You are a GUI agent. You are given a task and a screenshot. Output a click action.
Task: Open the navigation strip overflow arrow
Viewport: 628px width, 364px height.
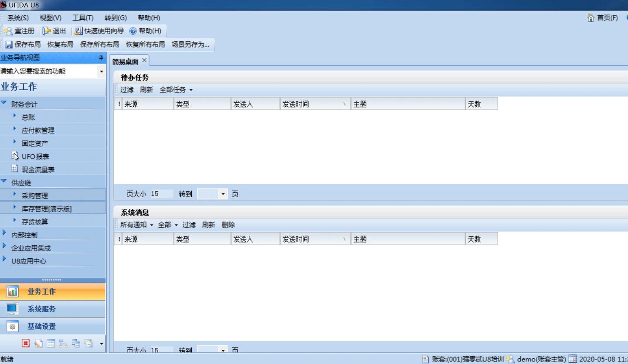tap(102, 344)
